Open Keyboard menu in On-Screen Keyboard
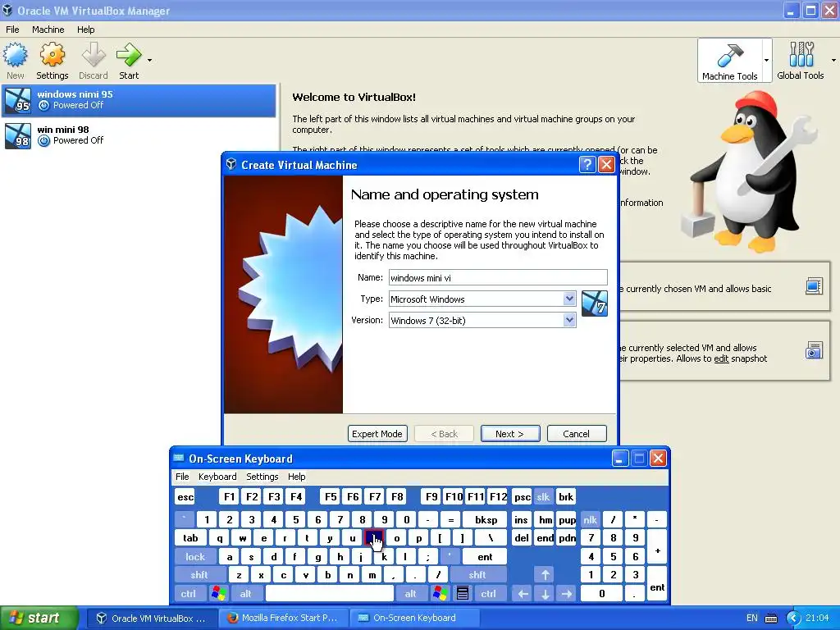The height and width of the screenshot is (630, 840). pos(217,477)
